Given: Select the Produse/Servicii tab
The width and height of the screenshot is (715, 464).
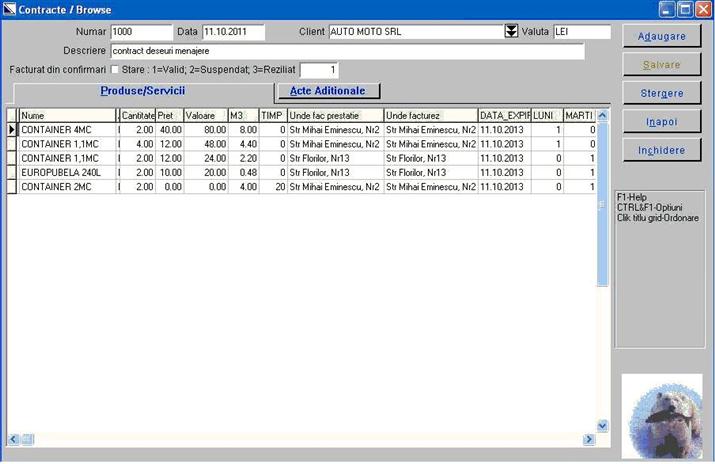Looking at the screenshot, I should pos(143,91).
